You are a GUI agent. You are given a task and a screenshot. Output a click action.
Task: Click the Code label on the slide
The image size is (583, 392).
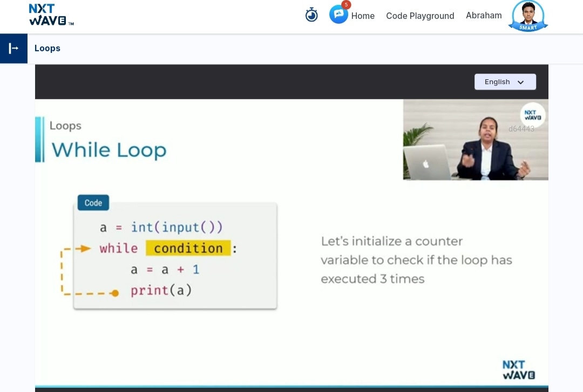[93, 203]
